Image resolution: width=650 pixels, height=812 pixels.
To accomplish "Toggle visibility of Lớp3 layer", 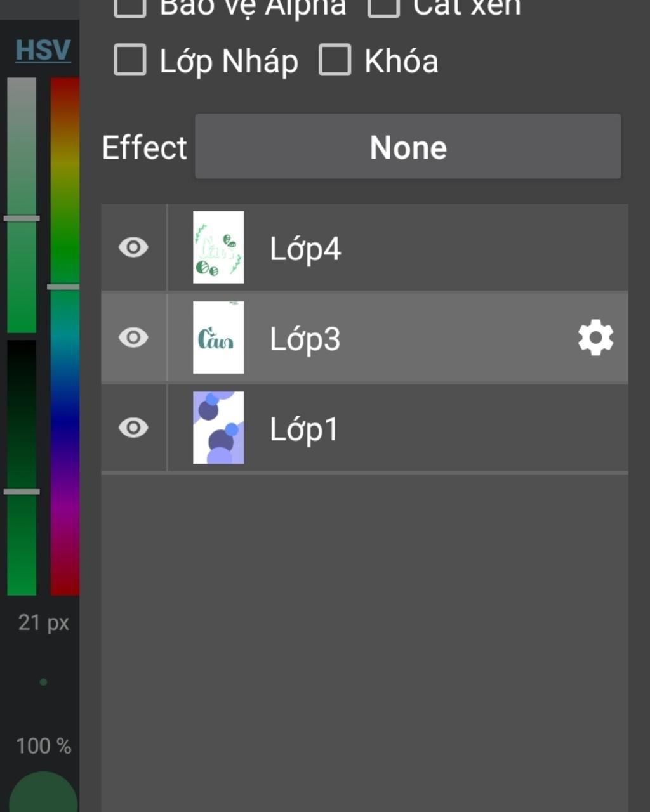I will 133,337.
